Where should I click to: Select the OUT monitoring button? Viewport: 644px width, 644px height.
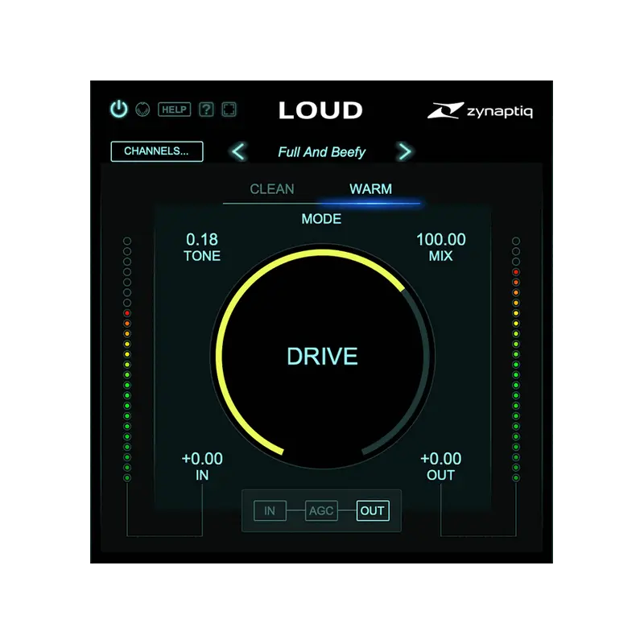(373, 510)
